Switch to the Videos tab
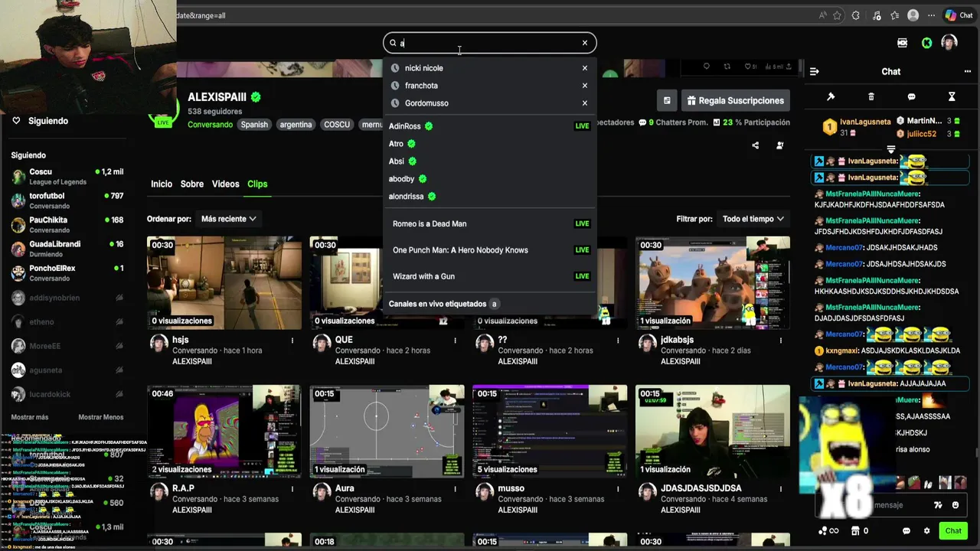 225,184
